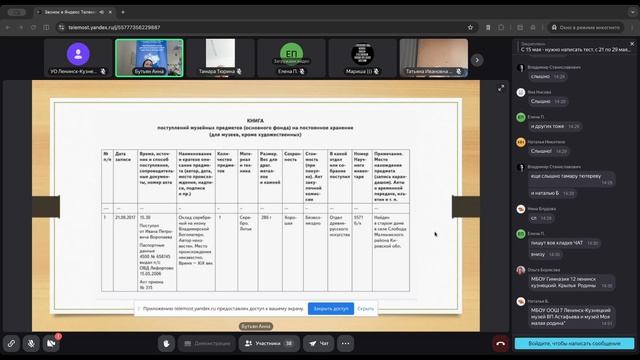Select the Татьяна Ивановна video tile
640x360 pixels.
tap(433, 58)
